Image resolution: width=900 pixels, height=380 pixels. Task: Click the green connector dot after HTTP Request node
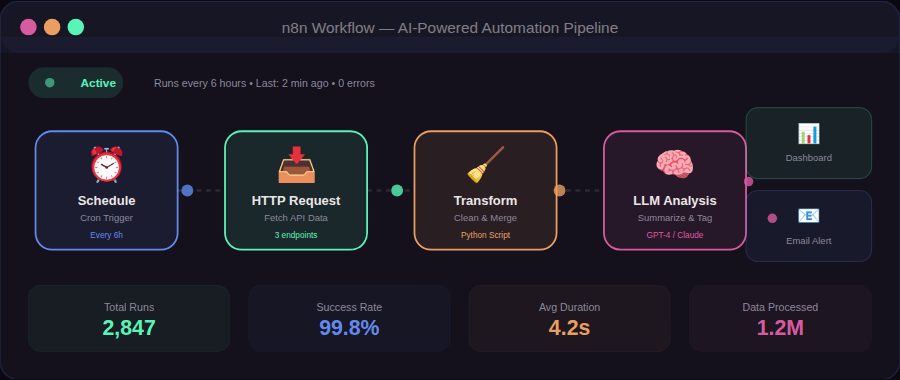[x=397, y=191]
